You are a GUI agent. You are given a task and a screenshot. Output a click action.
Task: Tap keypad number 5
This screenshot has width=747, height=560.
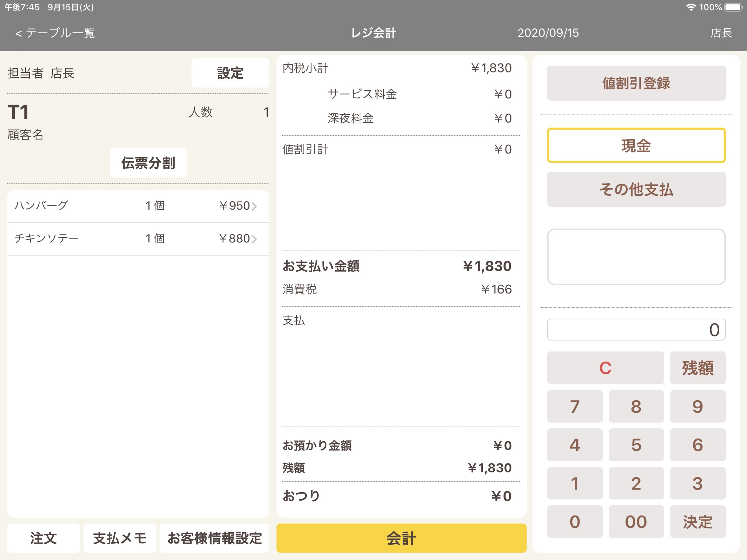[x=636, y=445]
